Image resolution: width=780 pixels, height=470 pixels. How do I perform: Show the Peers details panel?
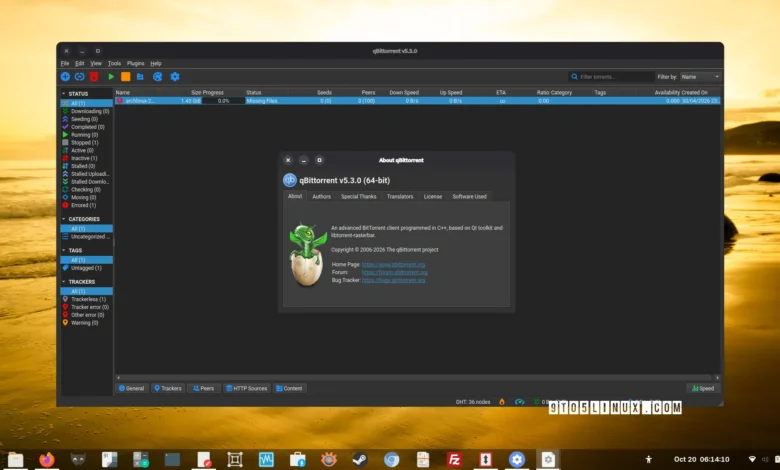click(203, 388)
